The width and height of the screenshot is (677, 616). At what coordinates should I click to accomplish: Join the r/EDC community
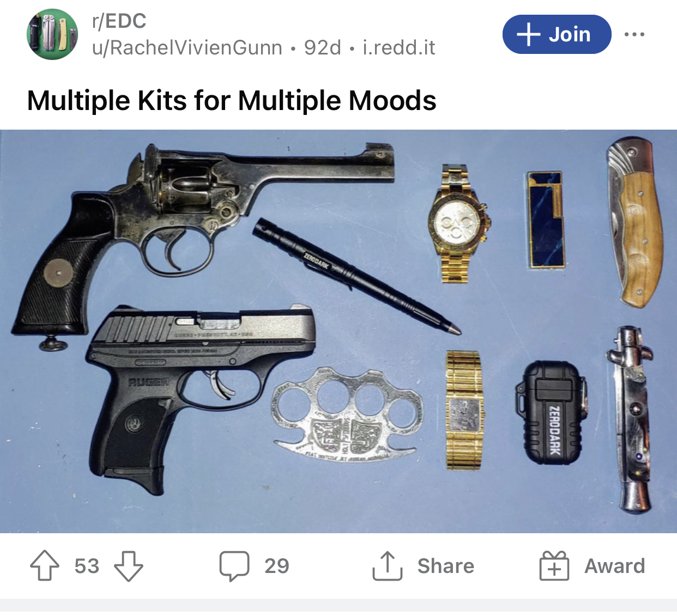click(557, 34)
